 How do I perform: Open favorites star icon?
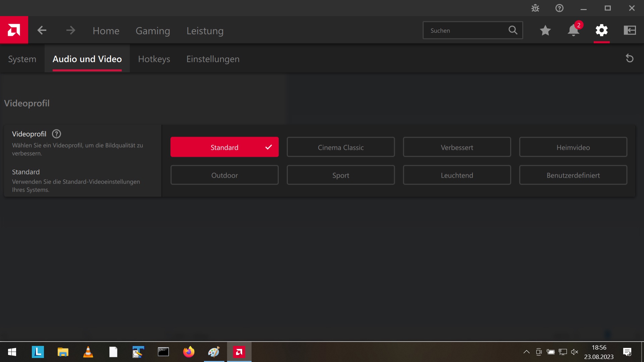(x=545, y=31)
